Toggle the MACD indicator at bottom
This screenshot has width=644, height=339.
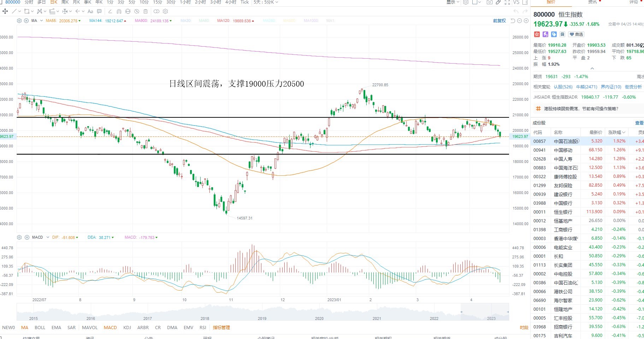click(x=110, y=328)
